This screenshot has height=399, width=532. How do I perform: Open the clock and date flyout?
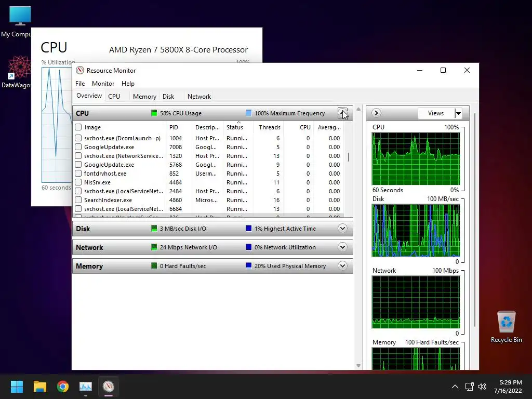click(508, 387)
